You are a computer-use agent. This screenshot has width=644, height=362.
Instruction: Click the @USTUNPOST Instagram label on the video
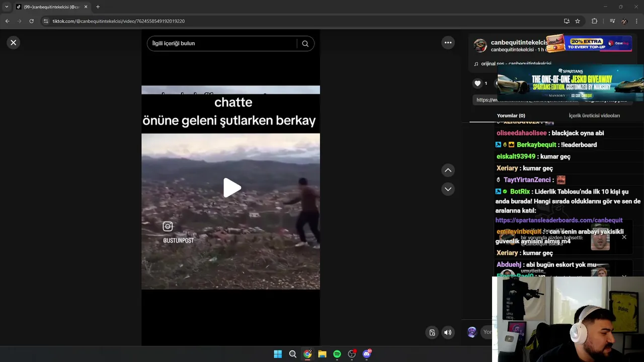click(x=178, y=241)
